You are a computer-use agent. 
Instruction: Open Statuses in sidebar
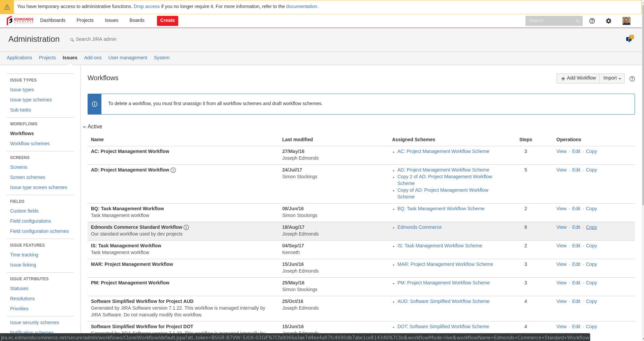tap(19, 288)
